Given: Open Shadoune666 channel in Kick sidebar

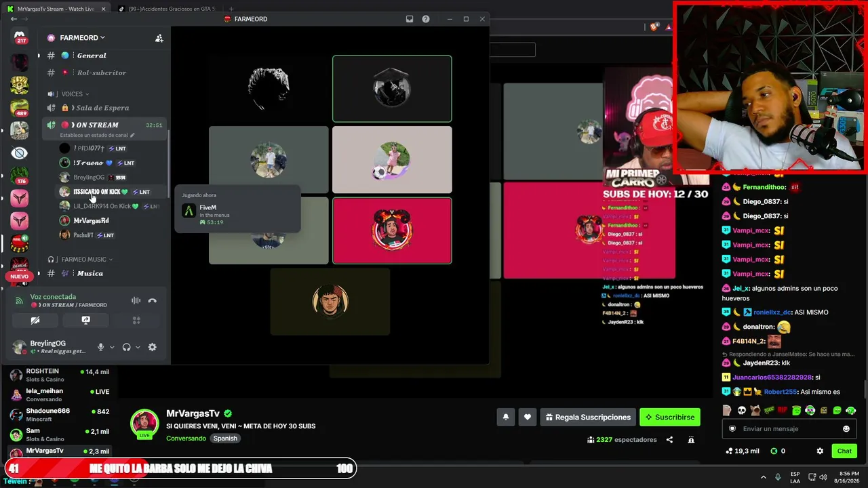Looking at the screenshot, I should 60,414.
